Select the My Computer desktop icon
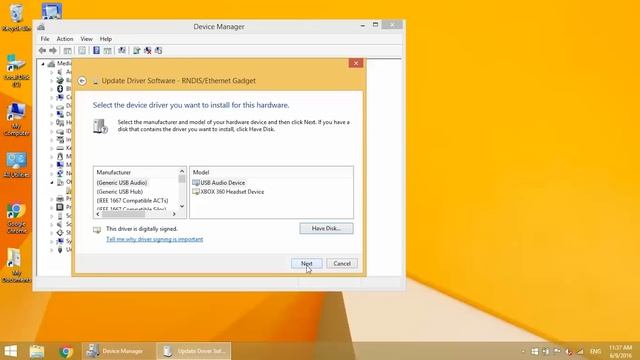The width and height of the screenshot is (640, 360). click(16, 119)
